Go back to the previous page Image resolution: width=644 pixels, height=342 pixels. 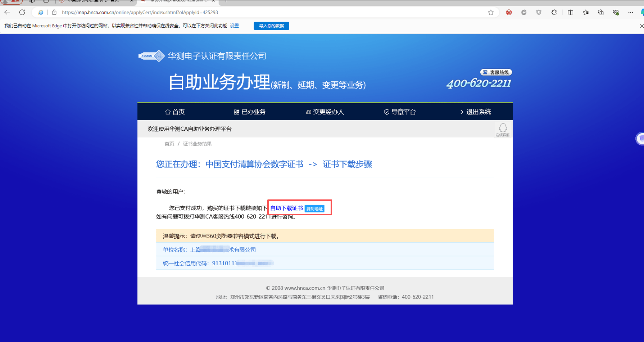7,12
